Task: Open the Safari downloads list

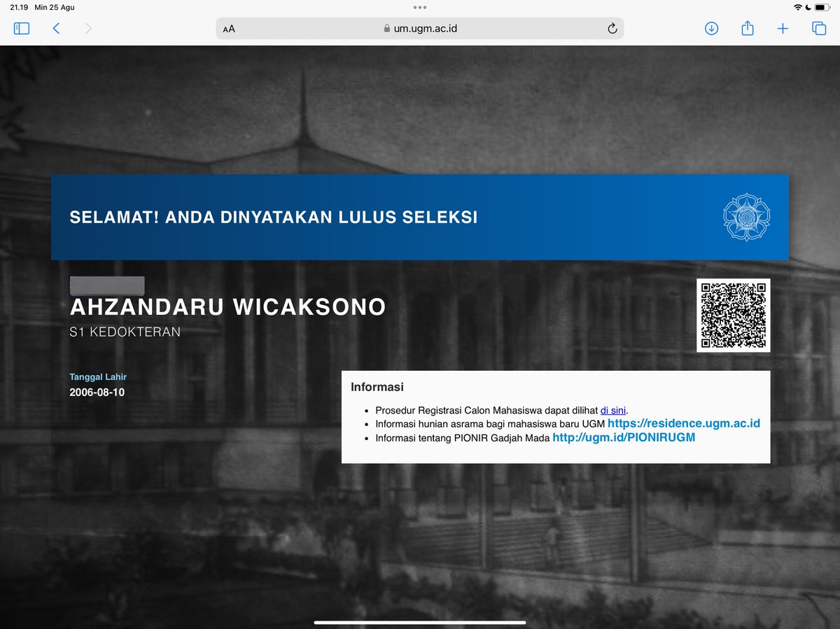Action: coord(711,29)
